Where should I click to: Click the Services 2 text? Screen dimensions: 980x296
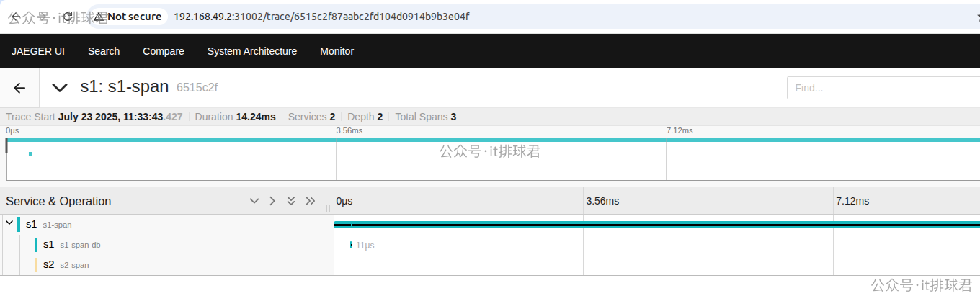[312, 117]
